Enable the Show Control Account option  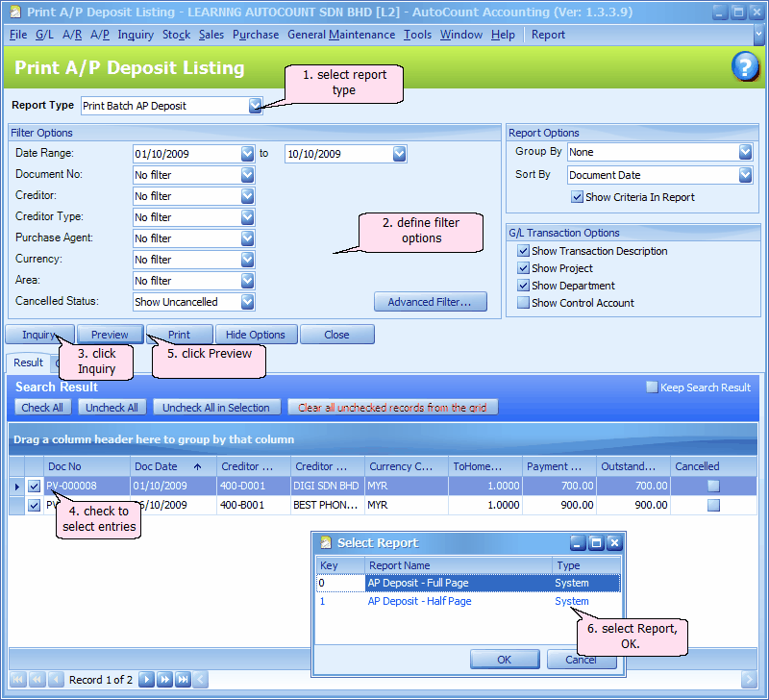523,303
